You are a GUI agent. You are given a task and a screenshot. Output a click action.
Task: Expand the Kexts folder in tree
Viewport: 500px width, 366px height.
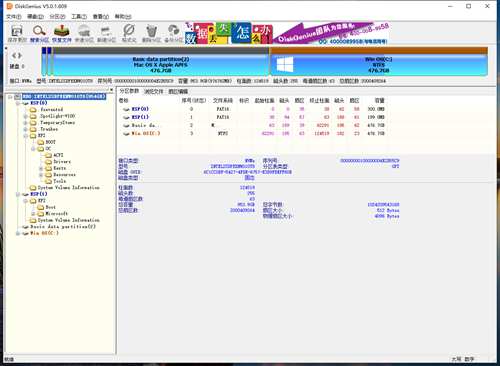coord(41,168)
